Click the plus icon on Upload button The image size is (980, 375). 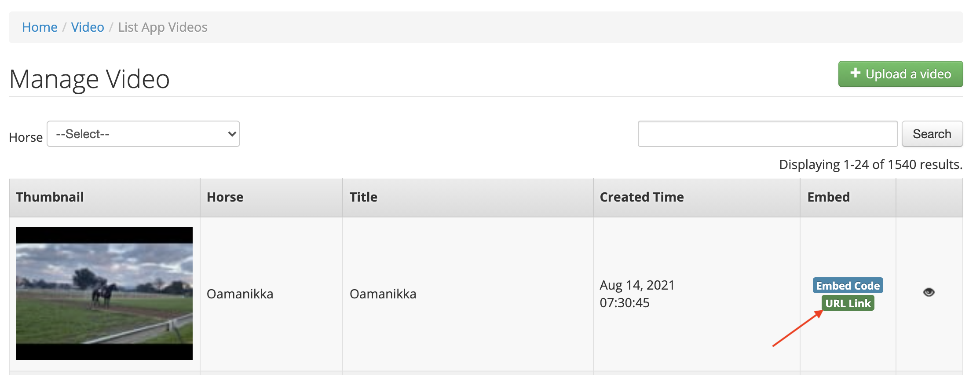(x=855, y=73)
